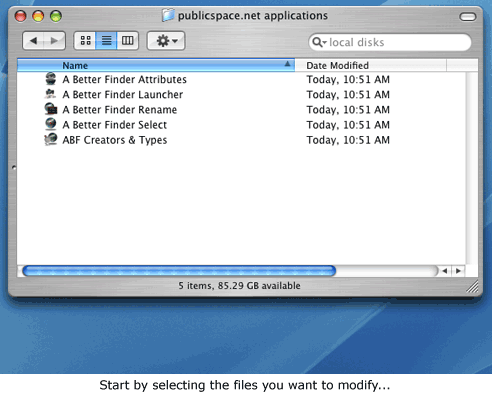
Task: Select A Better Finder Launcher icon
Action: pos(51,94)
